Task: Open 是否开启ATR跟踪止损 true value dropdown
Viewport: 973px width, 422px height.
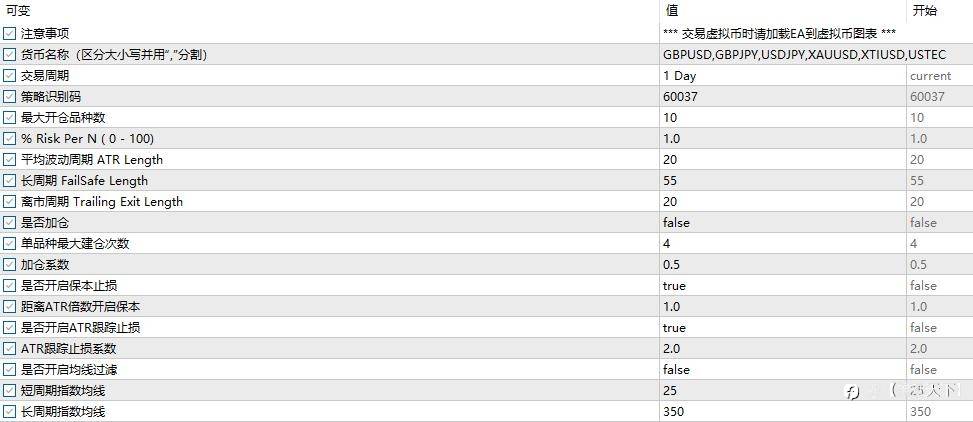Action: 782,328
